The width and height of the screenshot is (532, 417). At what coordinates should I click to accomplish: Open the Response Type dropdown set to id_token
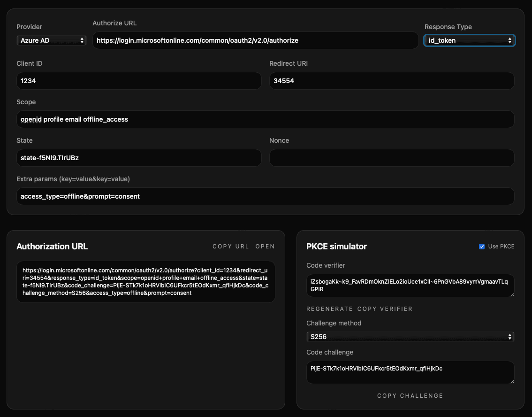tap(469, 40)
